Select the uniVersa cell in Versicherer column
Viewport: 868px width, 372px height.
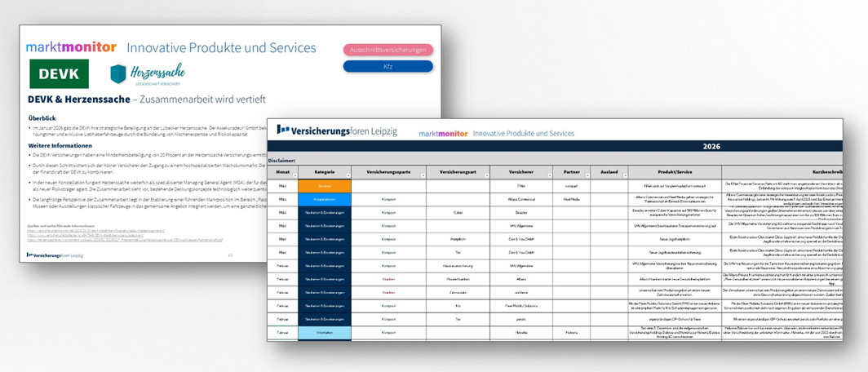[520, 293]
